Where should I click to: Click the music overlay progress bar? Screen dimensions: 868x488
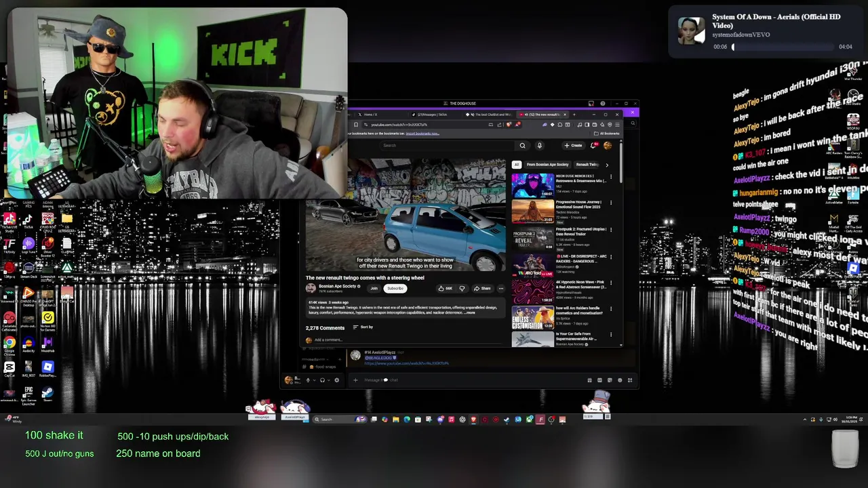click(x=783, y=47)
